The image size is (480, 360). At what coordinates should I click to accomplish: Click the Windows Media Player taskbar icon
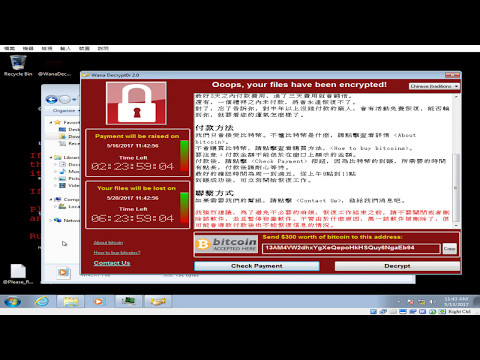(x=98, y=301)
